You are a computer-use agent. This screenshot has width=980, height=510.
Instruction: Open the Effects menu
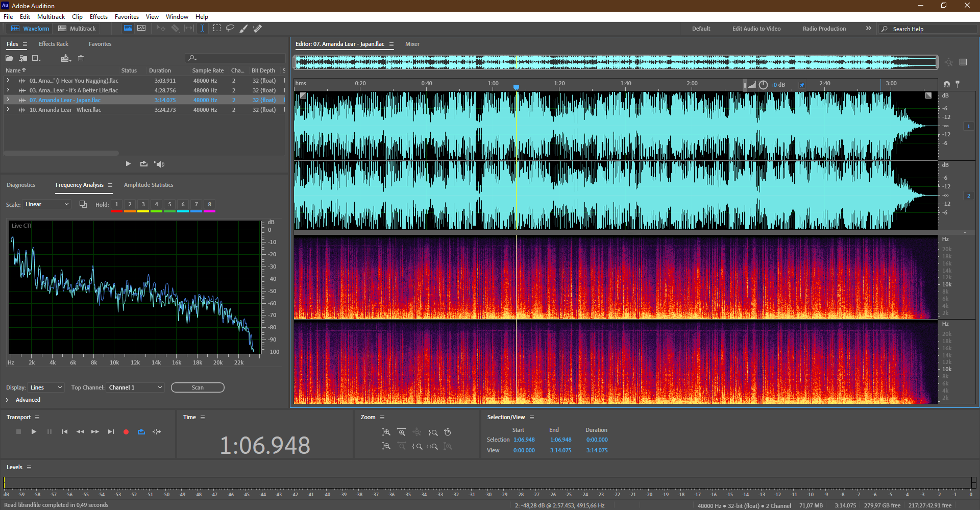pyautogui.click(x=99, y=17)
